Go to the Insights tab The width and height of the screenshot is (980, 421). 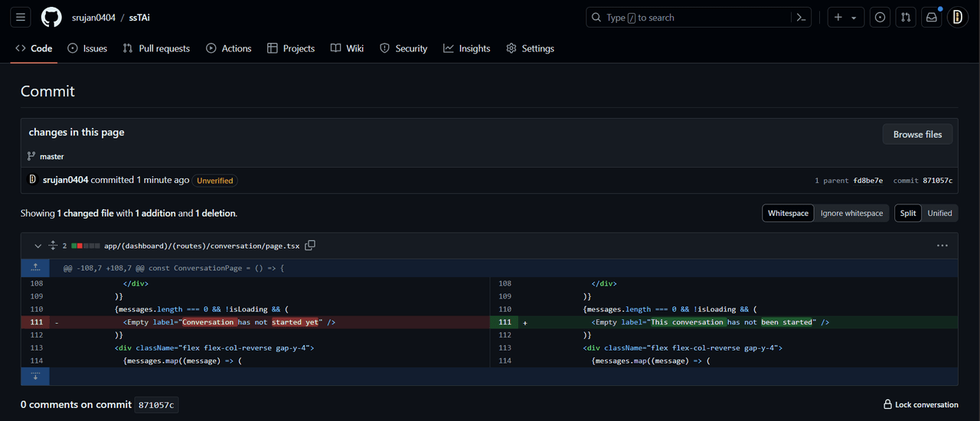click(x=466, y=48)
